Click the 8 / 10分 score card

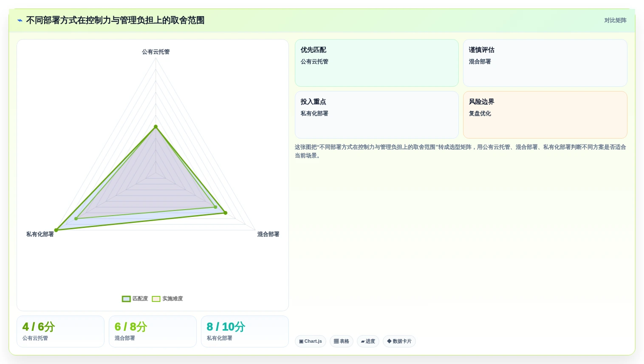coord(245,332)
